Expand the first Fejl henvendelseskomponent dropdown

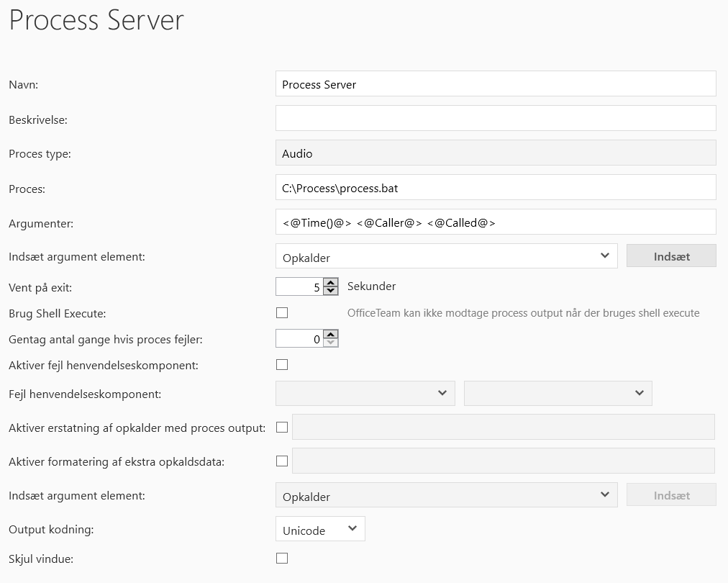pyautogui.click(x=365, y=393)
